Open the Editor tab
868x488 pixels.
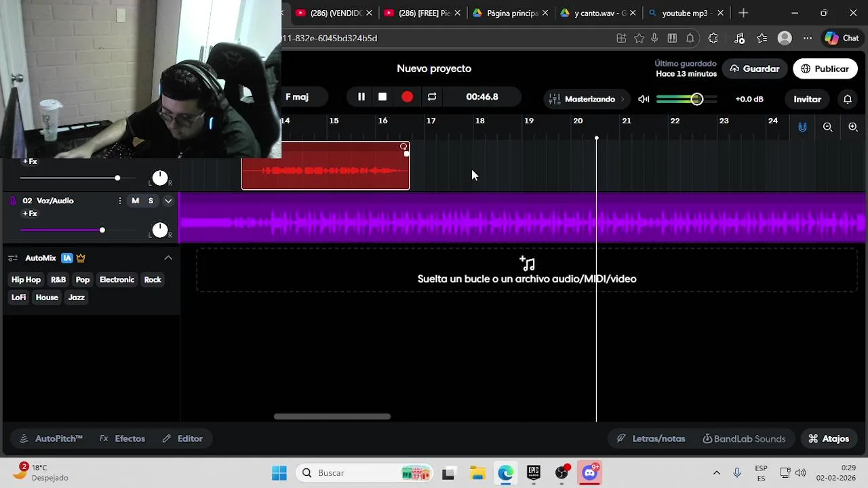[x=182, y=439]
